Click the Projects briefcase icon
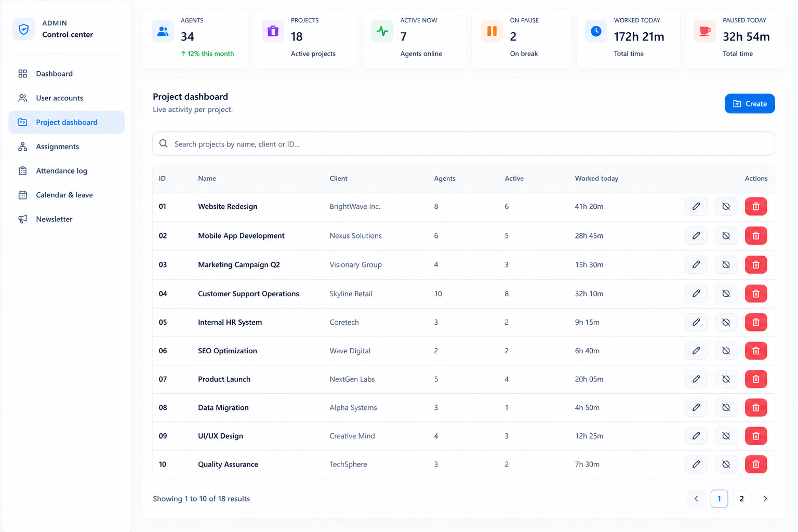The image size is (798, 532). tap(273, 31)
